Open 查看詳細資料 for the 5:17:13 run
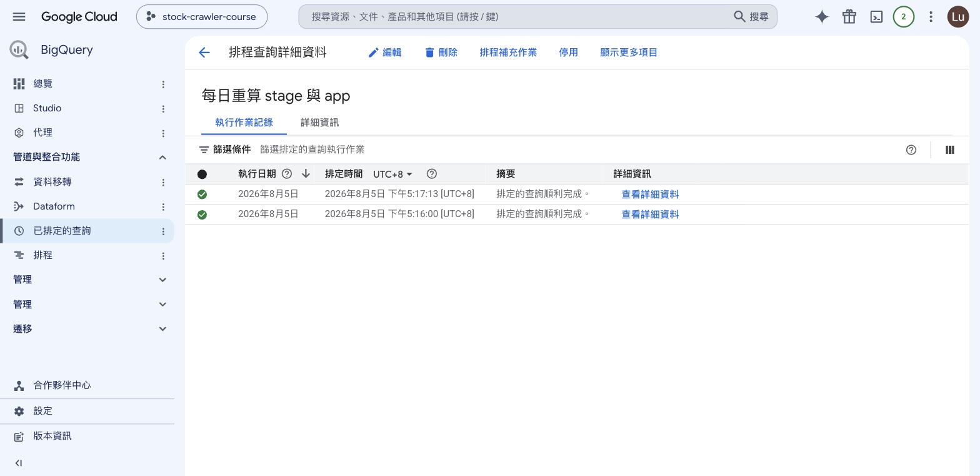980x476 pixels. click(x=650, y=195)
